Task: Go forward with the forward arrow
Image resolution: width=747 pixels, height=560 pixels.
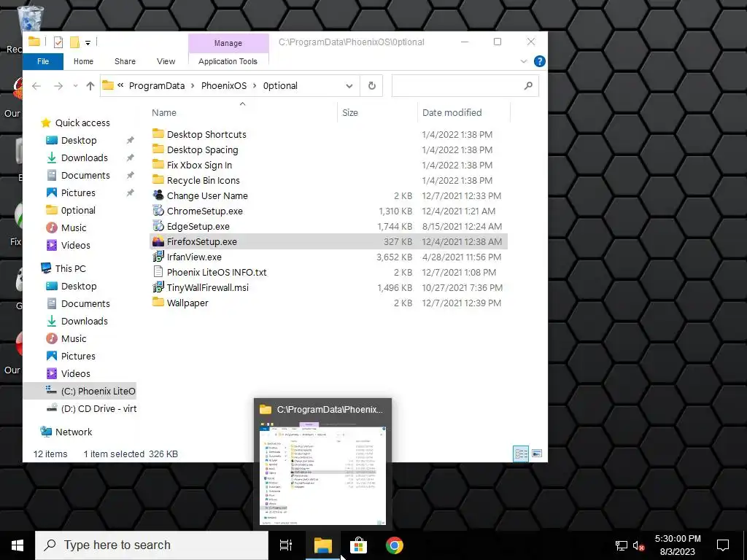Action: (x=58, y=86)
